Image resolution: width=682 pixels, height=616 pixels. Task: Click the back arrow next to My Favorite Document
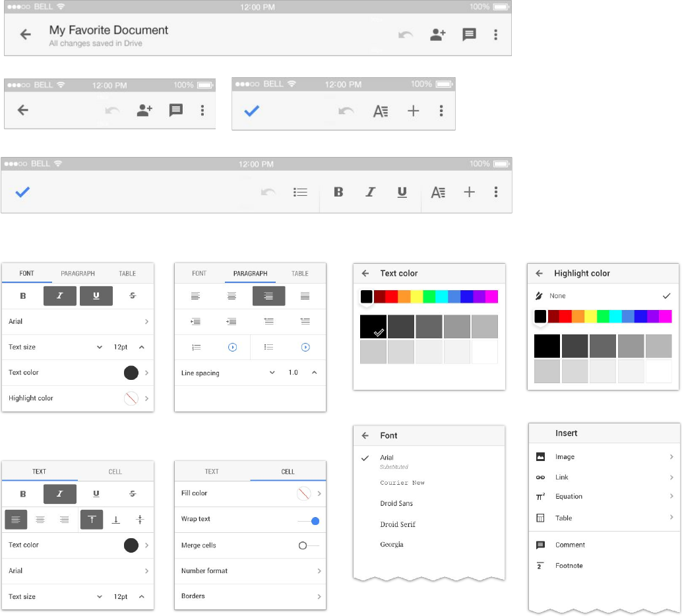point(26,34)
